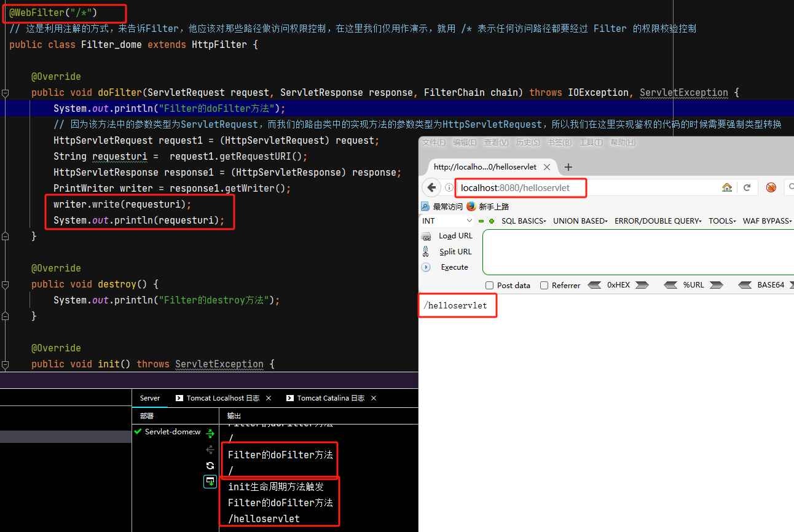Open the red blocked-script extension icon

[x=771, y=187]
